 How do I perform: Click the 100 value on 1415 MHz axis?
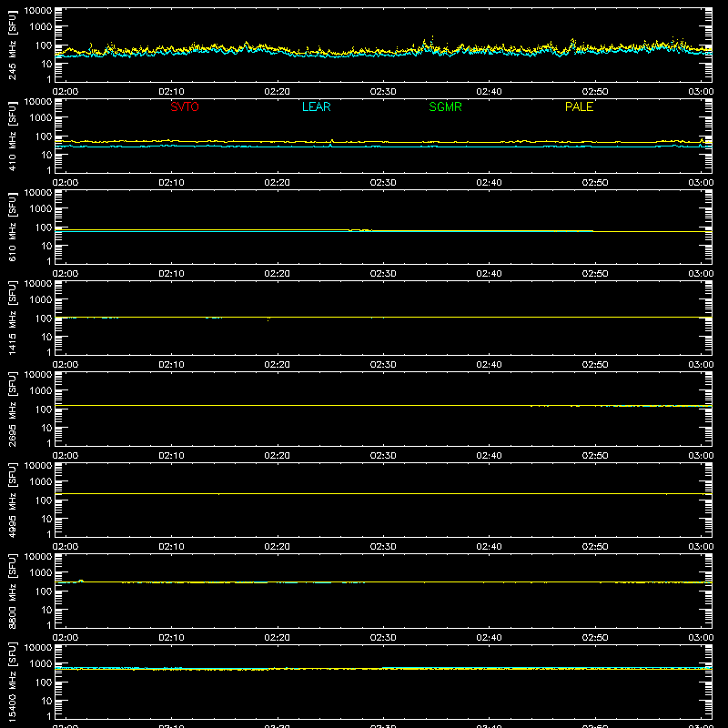click(44, 318)
